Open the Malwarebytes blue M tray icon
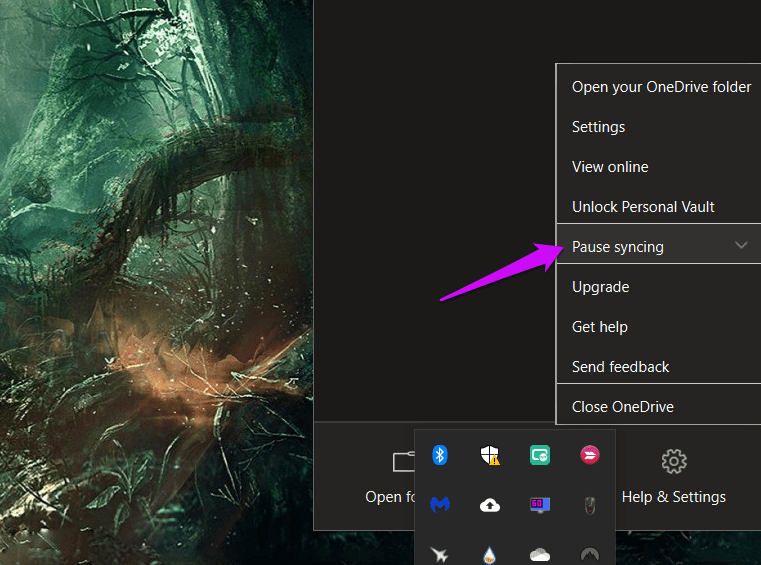The width and height of the screenshot is (761, 565). click(440, 505)
